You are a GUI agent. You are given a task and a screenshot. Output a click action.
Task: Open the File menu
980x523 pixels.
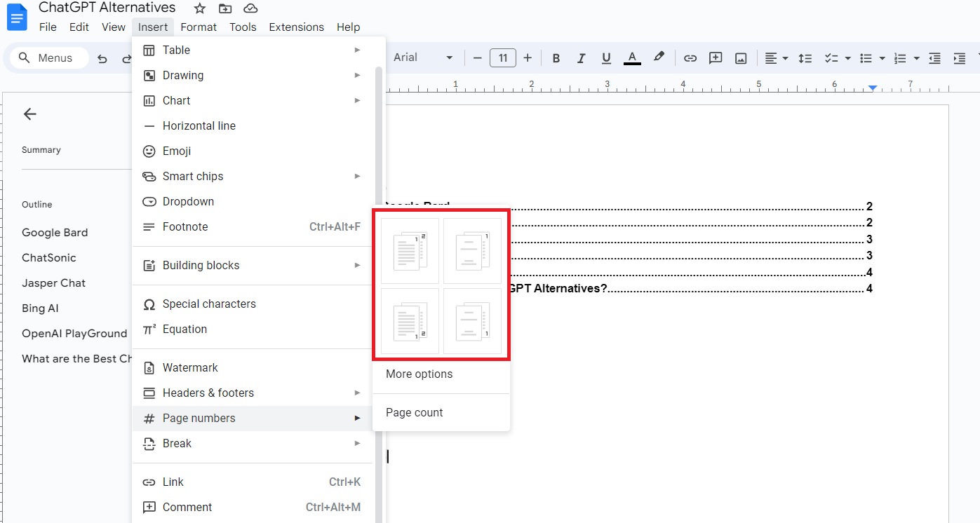coord(48,27)
